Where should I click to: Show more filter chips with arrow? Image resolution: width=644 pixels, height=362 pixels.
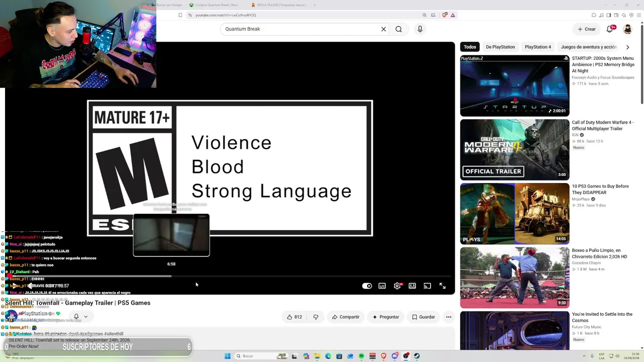(x=627, y=47)
